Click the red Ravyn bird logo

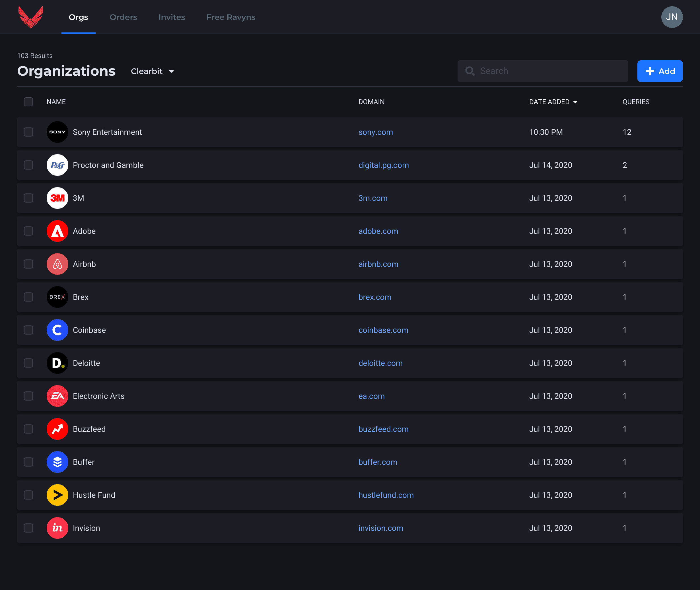[x=30, y=17]
